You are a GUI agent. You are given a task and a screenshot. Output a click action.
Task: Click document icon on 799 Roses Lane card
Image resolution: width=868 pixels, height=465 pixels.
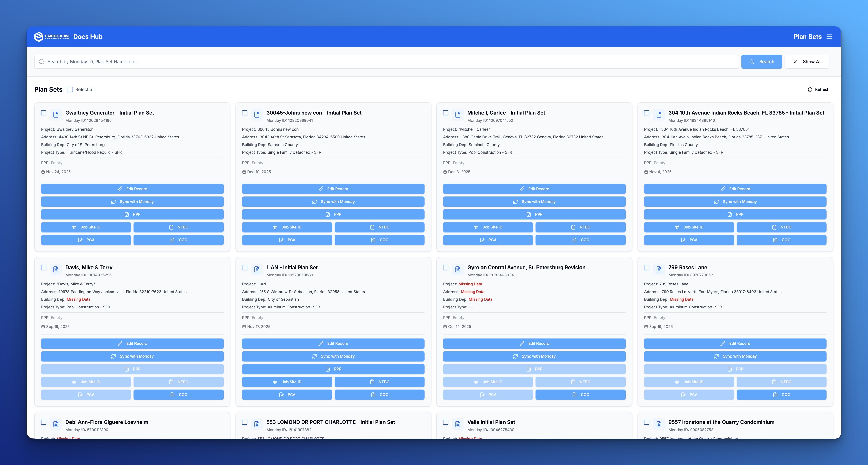click(659, 269)
